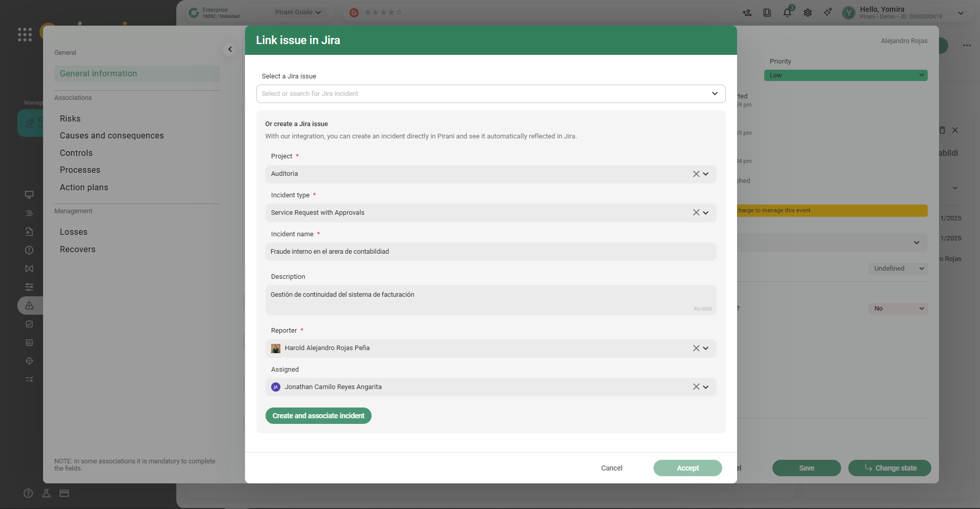This screenshot has height=509, width=980.
Task: Collapse the side panel with back arrow
Action: pyautogui.click(x=230, y=49)
